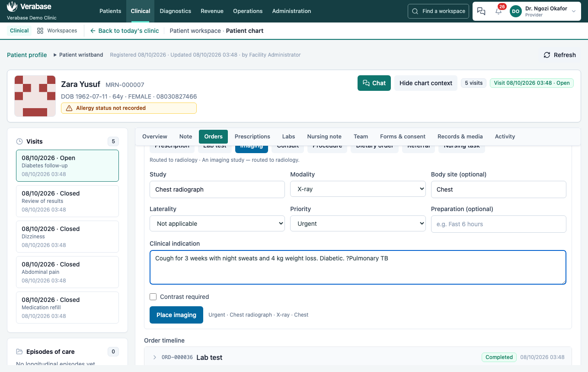Open the Records & media tab
The height and width of the screenshot is (372, 588).
click(x=460, y=136)
